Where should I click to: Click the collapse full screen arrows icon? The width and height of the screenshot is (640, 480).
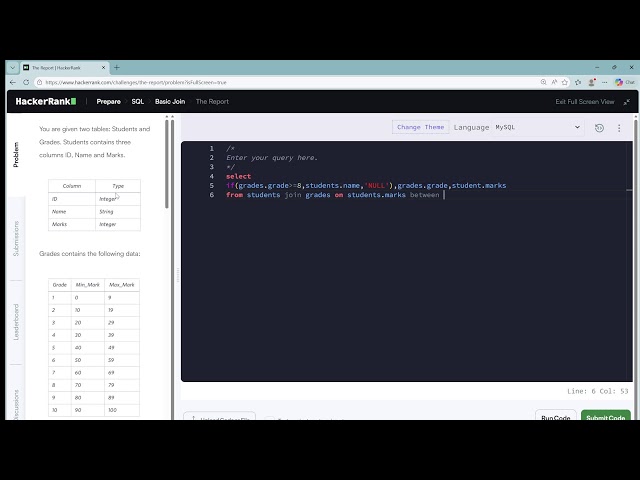pyautogui.click(x=627, y=102)
